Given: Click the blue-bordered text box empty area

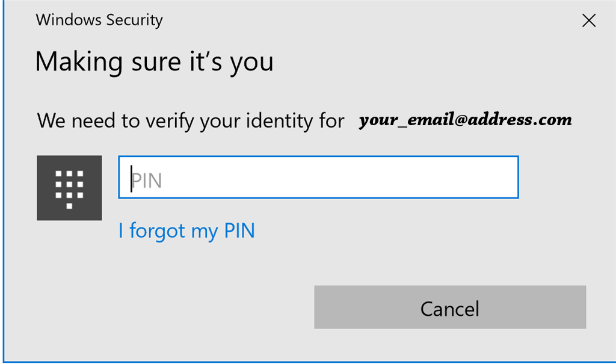Looking at the screenshot, I should click(338, 177).
